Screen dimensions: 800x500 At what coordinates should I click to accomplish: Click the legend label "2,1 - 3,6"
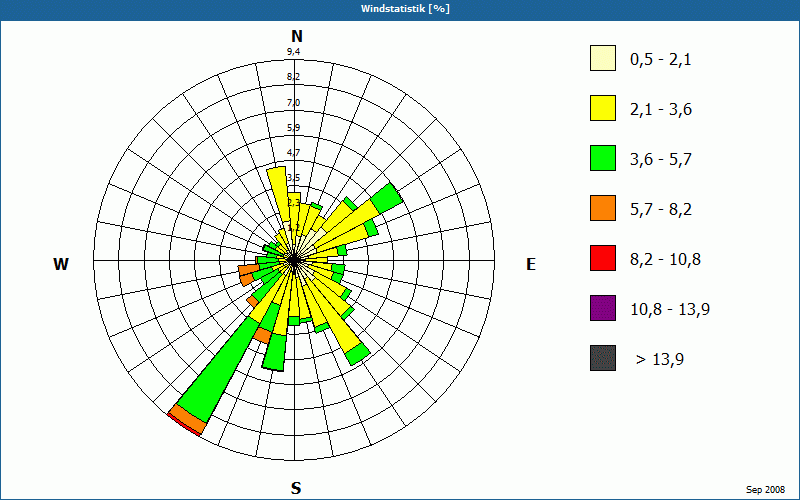click(x=661, y=110)
